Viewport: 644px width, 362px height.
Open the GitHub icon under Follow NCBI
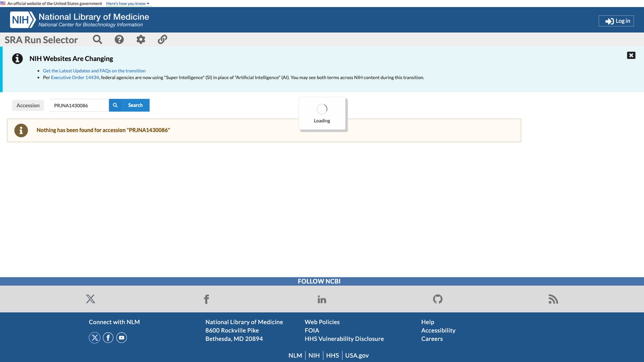[x=438, y=299]
